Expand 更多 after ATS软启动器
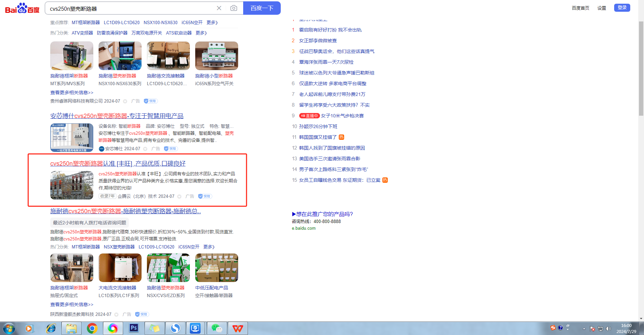 201,33
